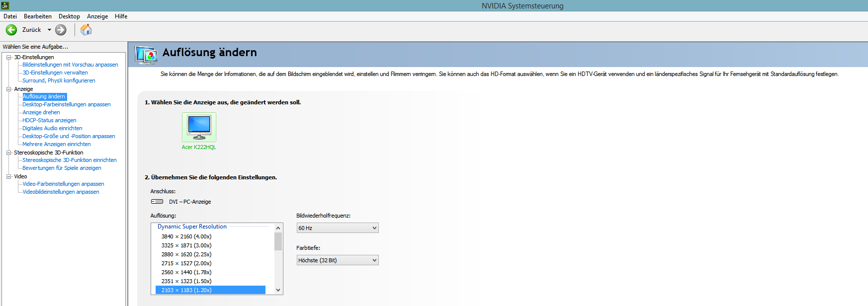Go to home via the house icon
This screenshot has width=868, height=306.
coord(86,30)
